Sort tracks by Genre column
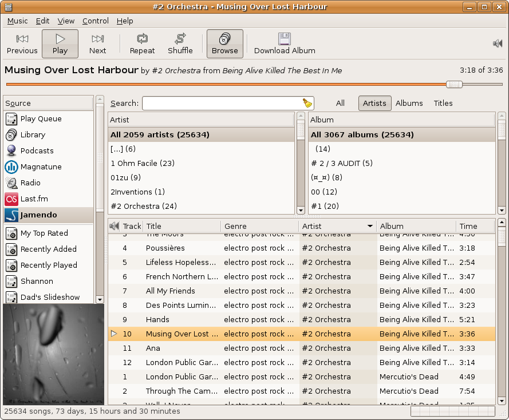Screen dimensions: 509x420 click(x=260, y=227)
